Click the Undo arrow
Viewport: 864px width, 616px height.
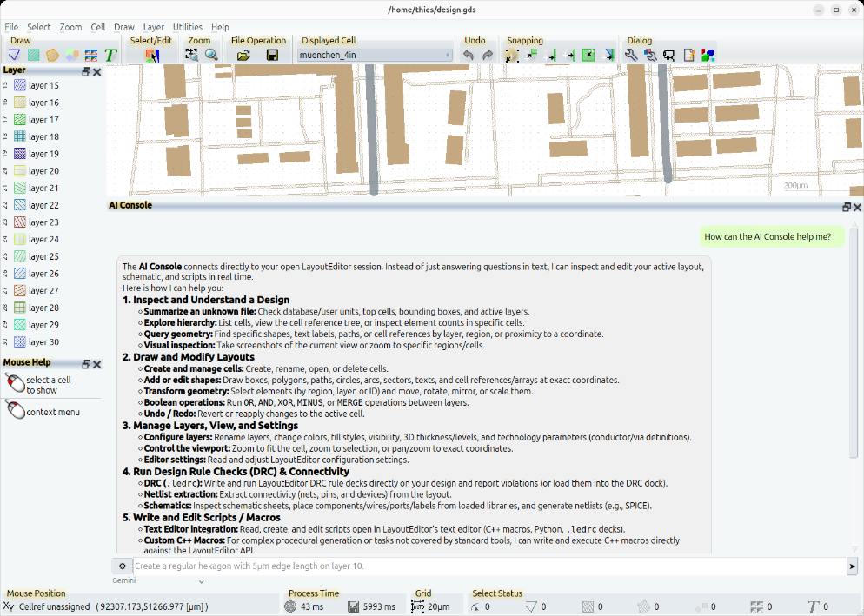(468, 55)
